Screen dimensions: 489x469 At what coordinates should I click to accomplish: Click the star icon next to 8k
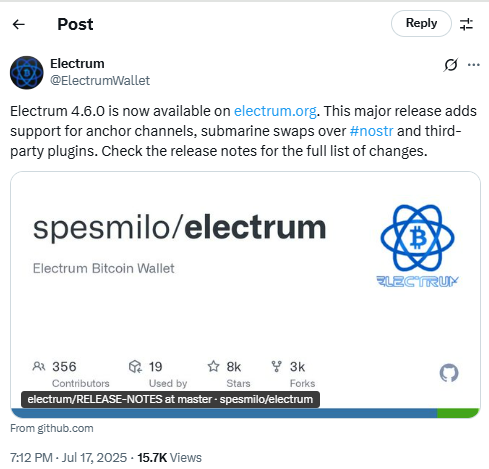tap(213, 366)
